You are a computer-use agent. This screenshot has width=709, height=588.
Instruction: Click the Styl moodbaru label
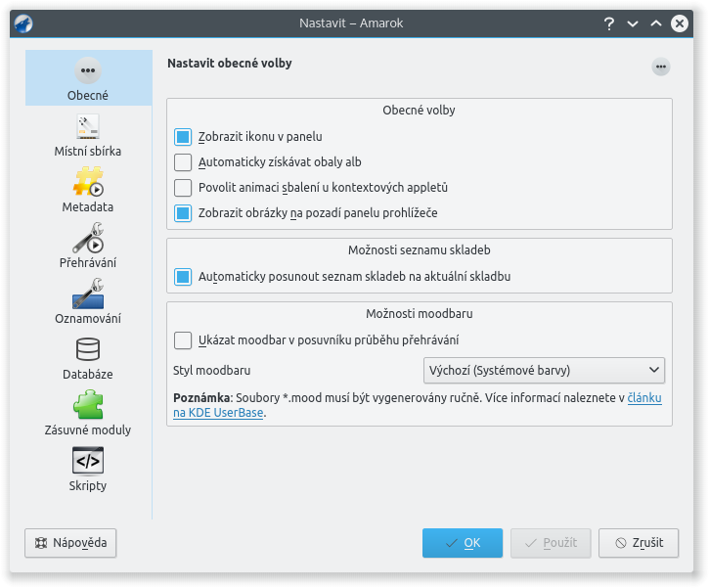click(x=211, y=371)
